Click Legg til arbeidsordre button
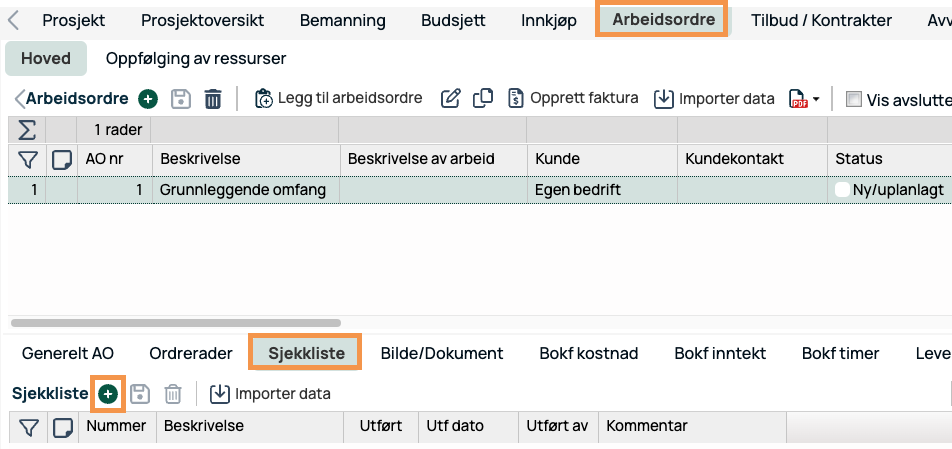The image size is (952, 449). point(338,98)
